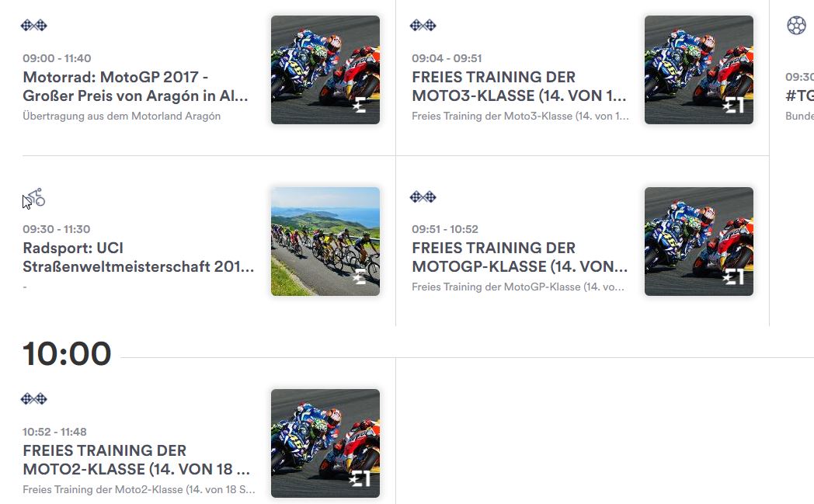This screenshot has height=504, width=814.
Task: Click the MotoGP 2017 Aragón race thumbnail
Action: tap(325, 70)
